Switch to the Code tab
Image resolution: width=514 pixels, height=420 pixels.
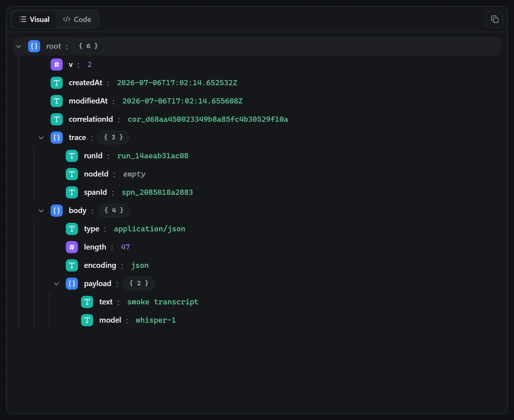(x=77, y=19)
